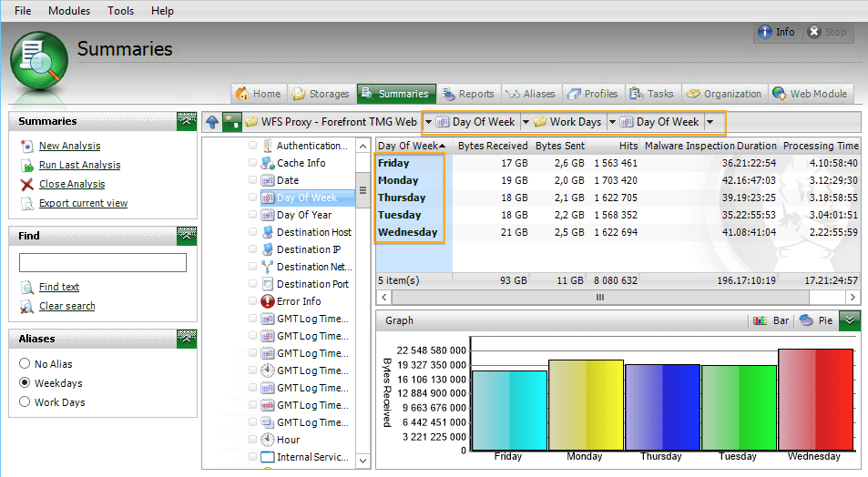Select the Day Of Year tree item
This screenshot has height=477, width=868.
point(304,215)
